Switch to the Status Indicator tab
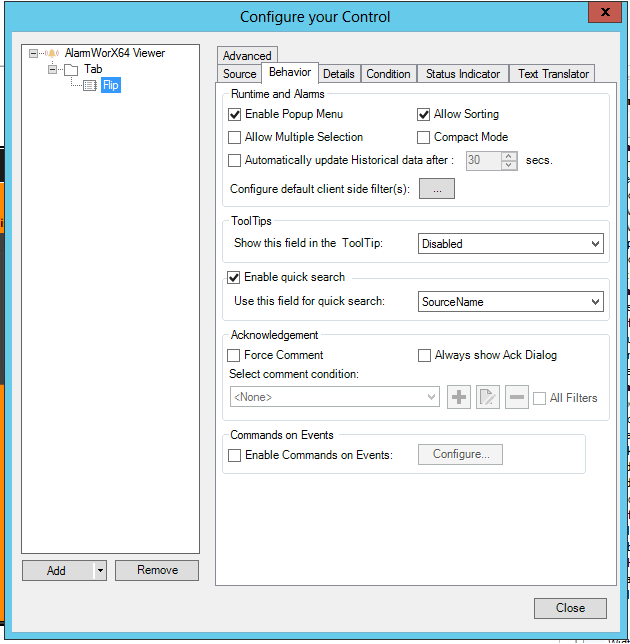This screenshot has height=644, width=630. (x=463, y=74)
